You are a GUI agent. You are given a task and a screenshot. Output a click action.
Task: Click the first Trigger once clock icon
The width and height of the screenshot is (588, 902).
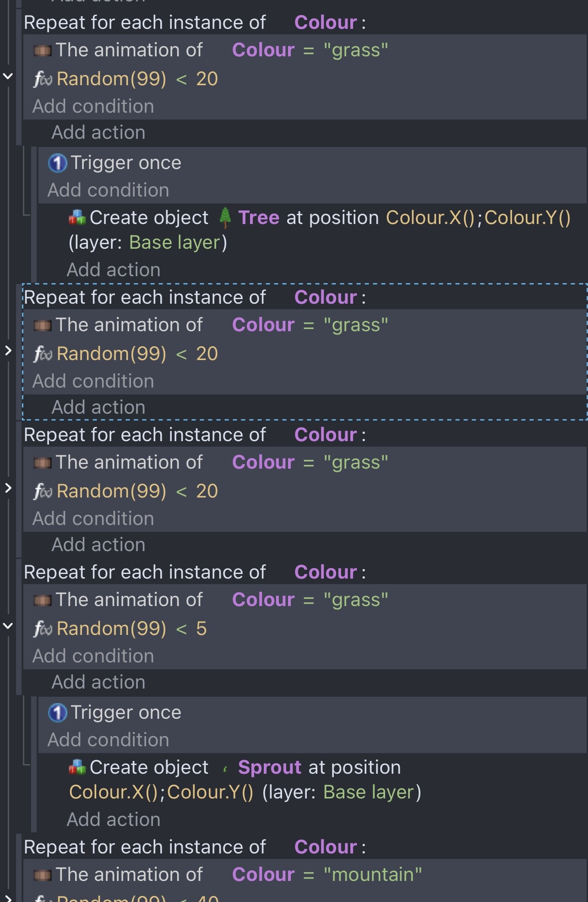coord(57,162)
